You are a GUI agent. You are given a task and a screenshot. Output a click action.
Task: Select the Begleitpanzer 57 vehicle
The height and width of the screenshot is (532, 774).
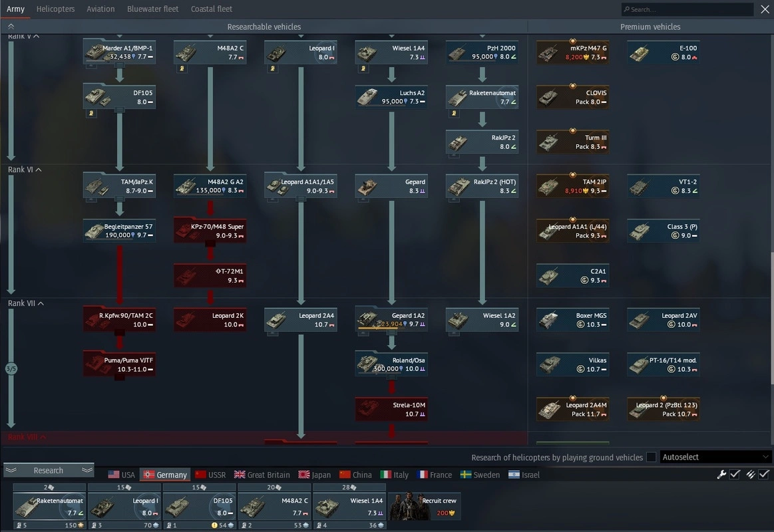pos(119,231)
